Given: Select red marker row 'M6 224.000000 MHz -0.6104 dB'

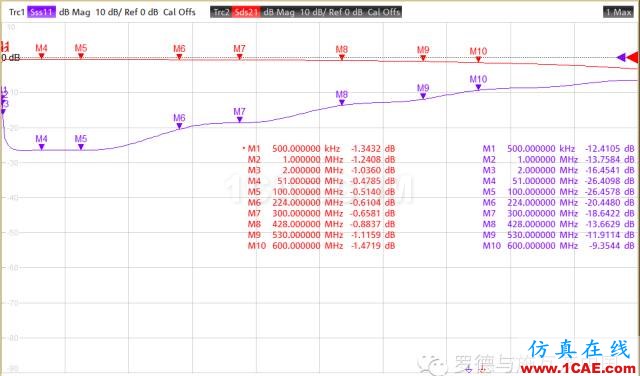Looking at the screenshot, I should pos(321,202).
